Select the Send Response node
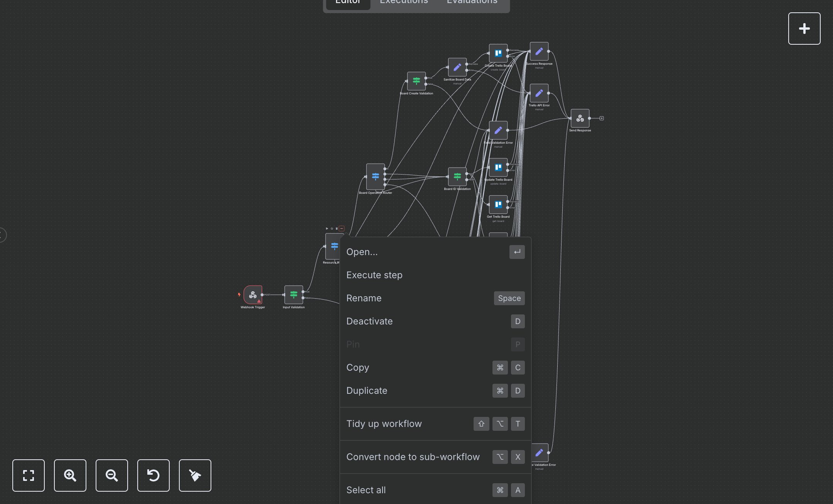Image resolution: width=833 pixels, height=504 pixels. pyautogui.click(x=580, y=118)
